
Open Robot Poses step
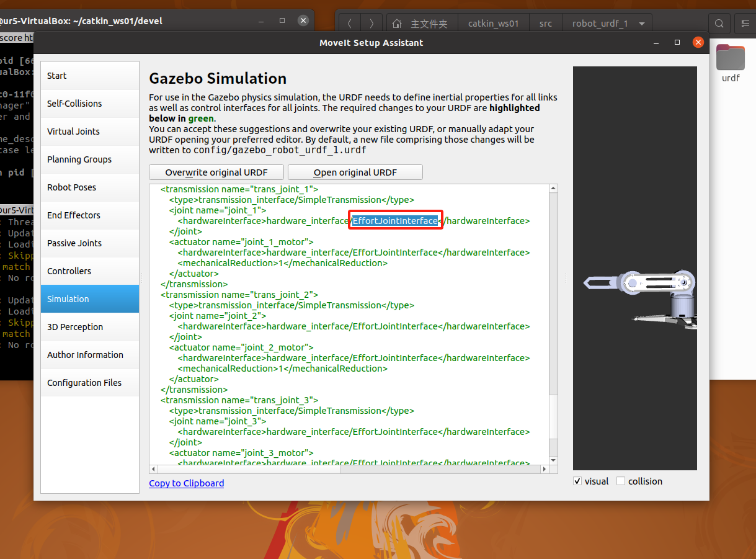tap(90, 187)
